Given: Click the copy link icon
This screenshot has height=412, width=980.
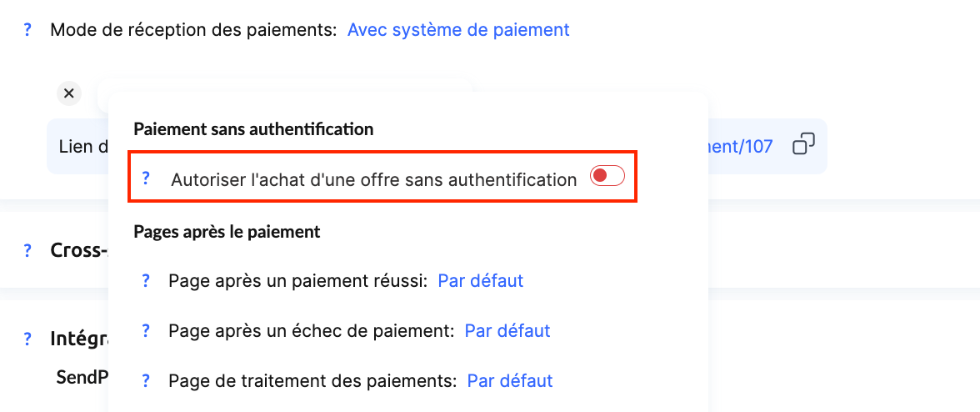Looking at the screenshot, I should 803,145.
